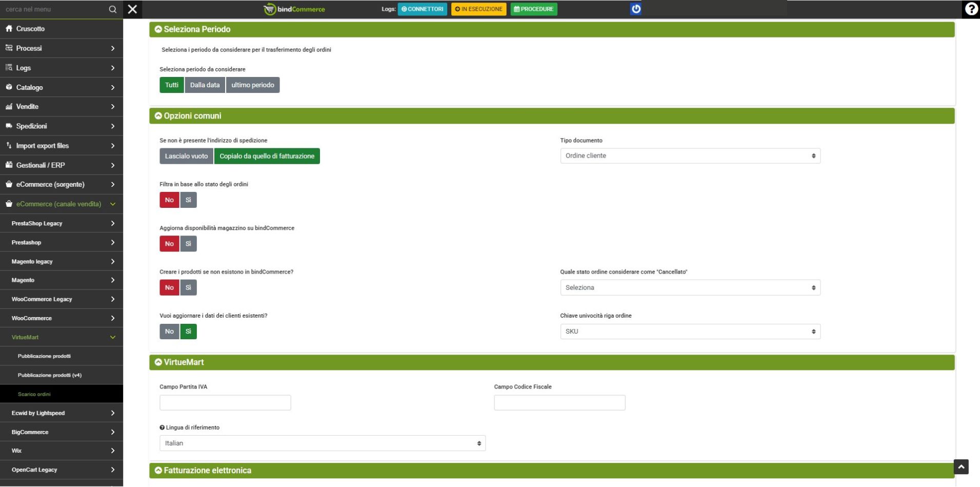The image size is (980, 487).
Task: Click the Lingua di riferimento help icon
Action: click(x=162, y=427)
